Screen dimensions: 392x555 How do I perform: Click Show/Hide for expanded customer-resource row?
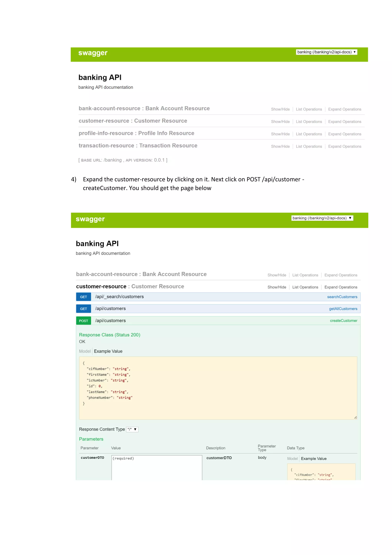click(277, 287)
